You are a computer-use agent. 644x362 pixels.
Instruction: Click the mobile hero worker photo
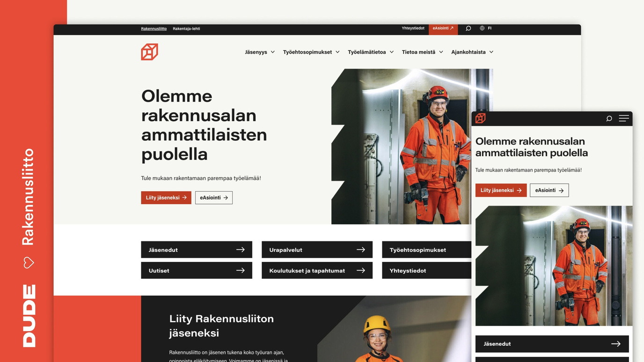554,266
